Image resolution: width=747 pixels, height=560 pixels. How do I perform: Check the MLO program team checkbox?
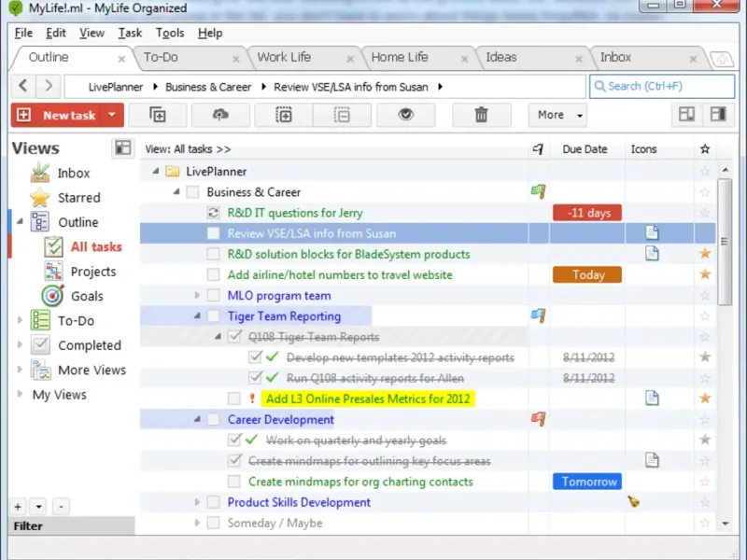(x=214, y=295)
